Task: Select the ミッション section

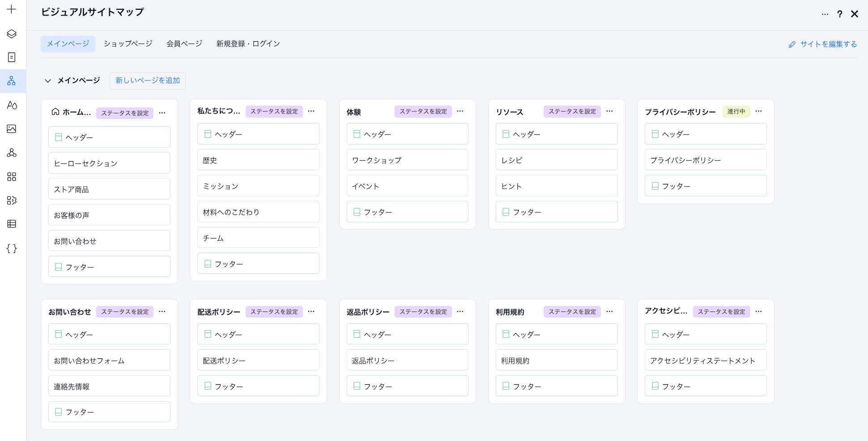Action: 258,186
